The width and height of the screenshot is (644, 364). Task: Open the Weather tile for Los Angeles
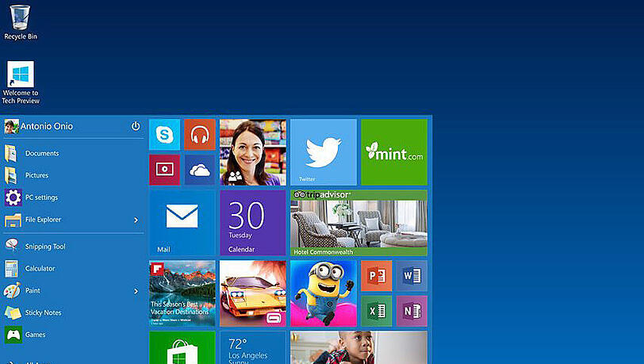click(x=253, y=347)
